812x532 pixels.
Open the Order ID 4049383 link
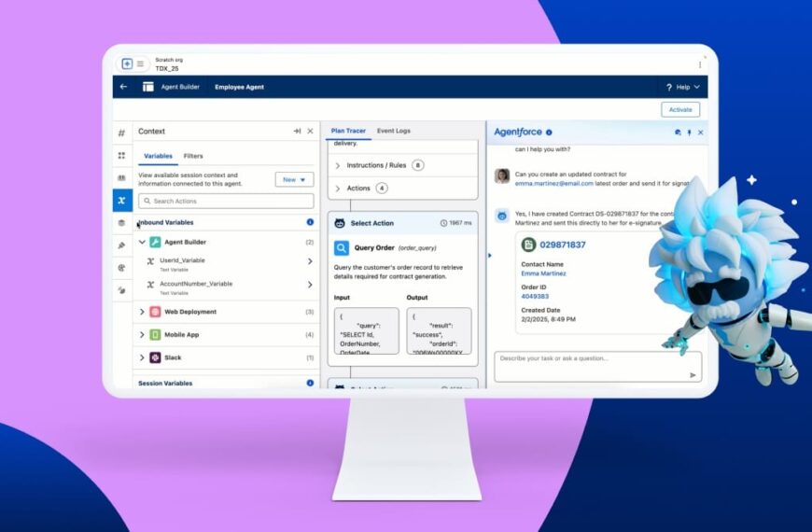(535, 297)
